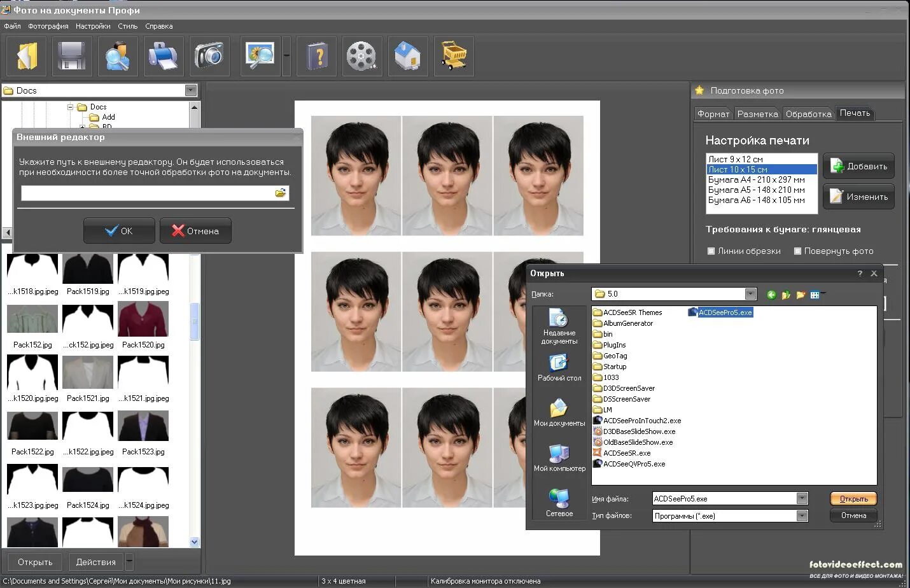The height and width of the screenshot is (588, 910).
Task: Click the Добавить button
Action: [858, 166]
